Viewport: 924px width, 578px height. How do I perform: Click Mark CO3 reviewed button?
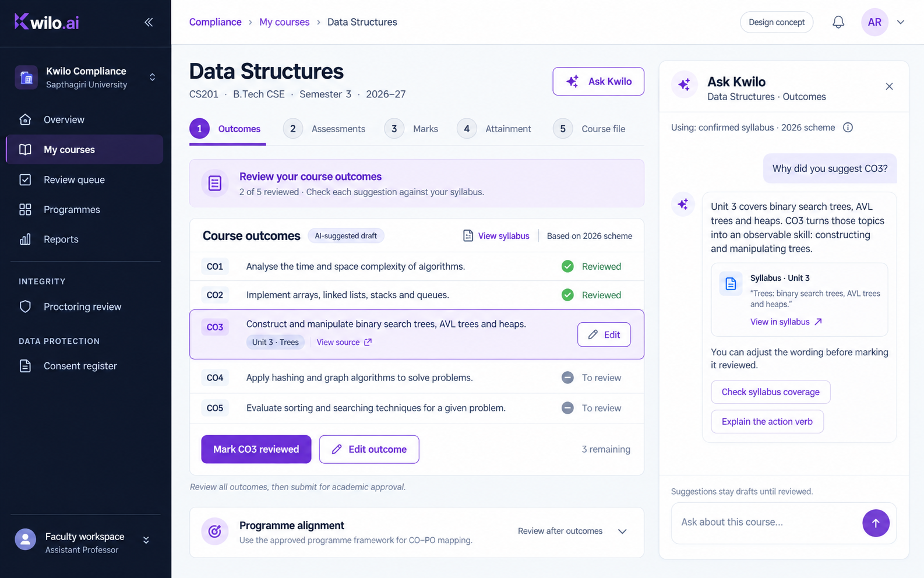point(256,449)
